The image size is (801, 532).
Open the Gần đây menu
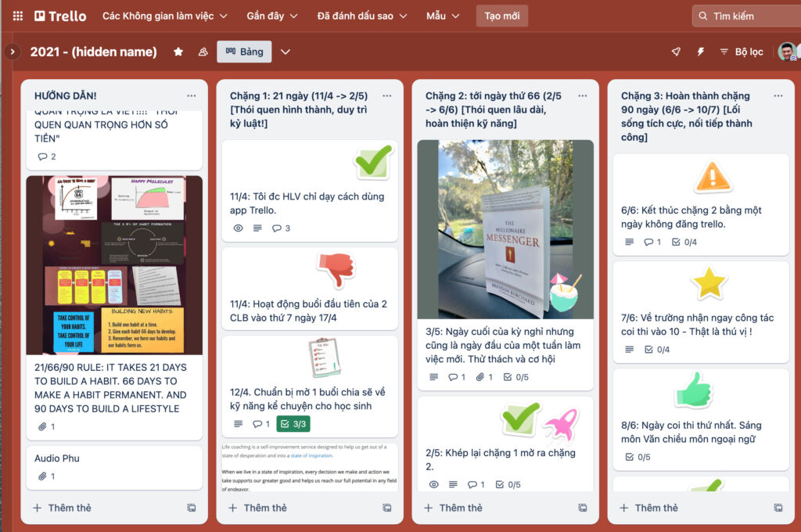tap(273, 16)
